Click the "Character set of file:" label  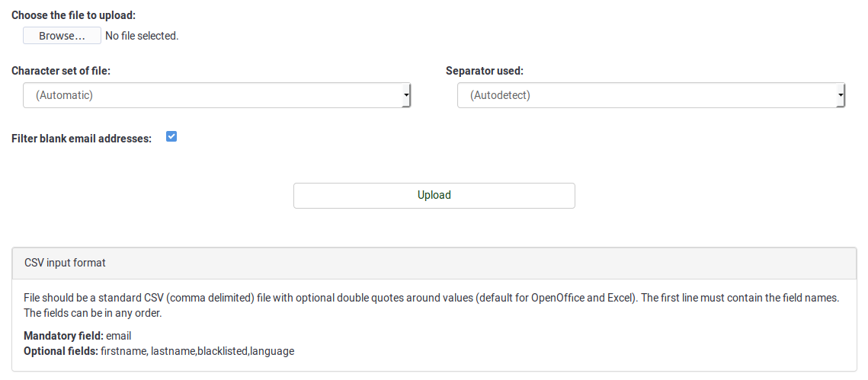(x=61, y=71)
